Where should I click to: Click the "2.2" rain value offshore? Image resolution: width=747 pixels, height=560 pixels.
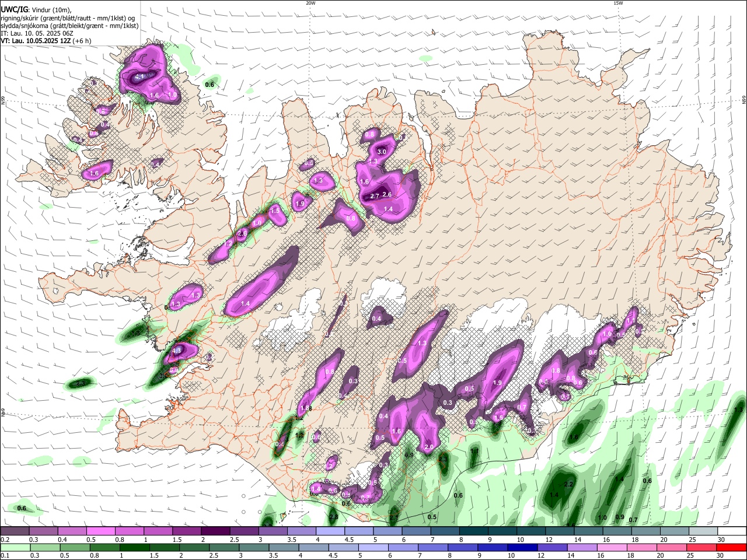click(569, 485)
